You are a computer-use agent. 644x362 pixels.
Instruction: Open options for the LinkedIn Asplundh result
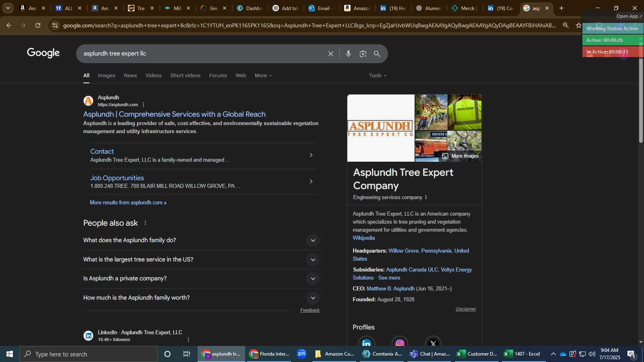click(188, 339)
